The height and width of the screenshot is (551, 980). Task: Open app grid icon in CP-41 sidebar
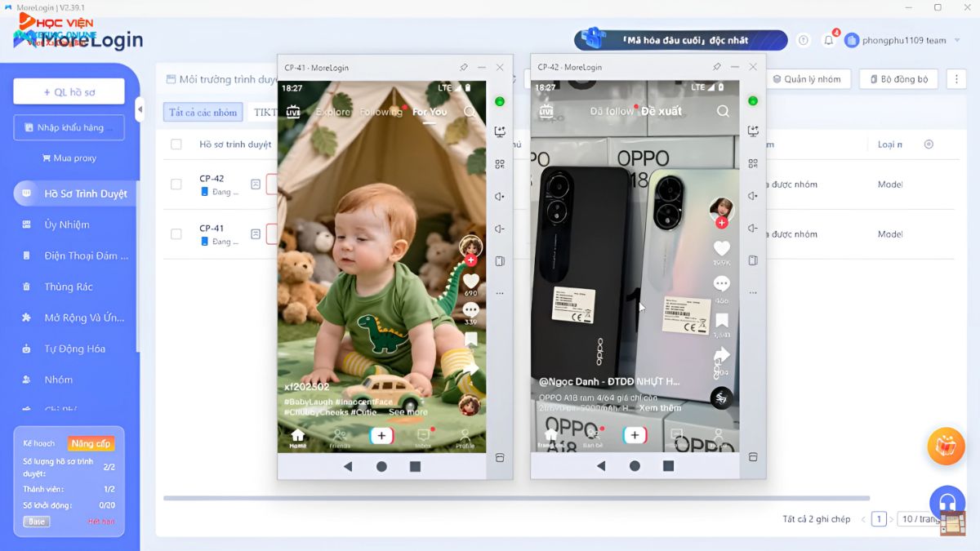[500, 163]
